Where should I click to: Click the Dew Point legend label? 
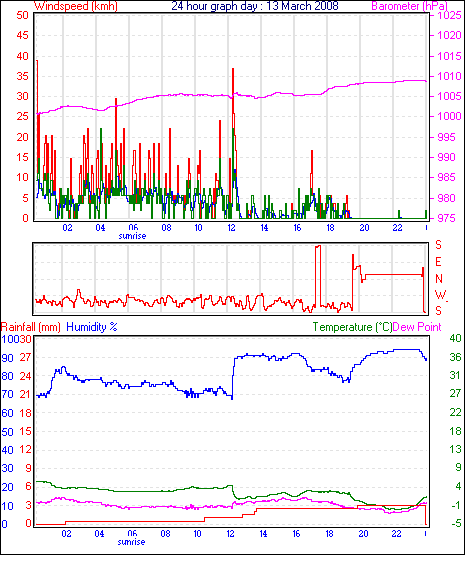coord(417,327)
